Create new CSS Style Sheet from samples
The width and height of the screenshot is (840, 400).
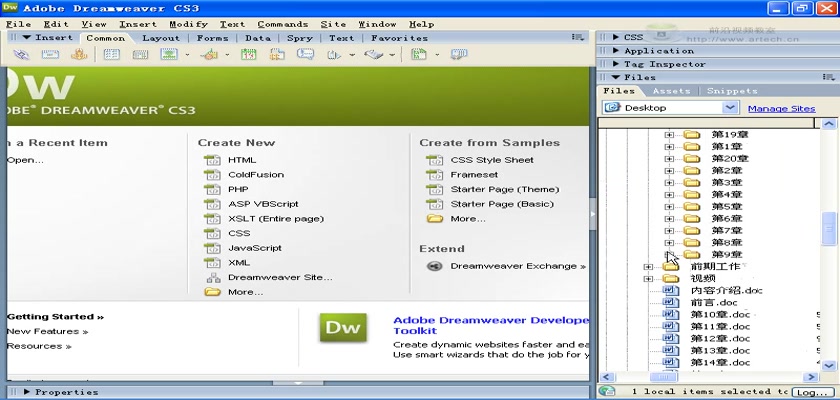[492, 160]
